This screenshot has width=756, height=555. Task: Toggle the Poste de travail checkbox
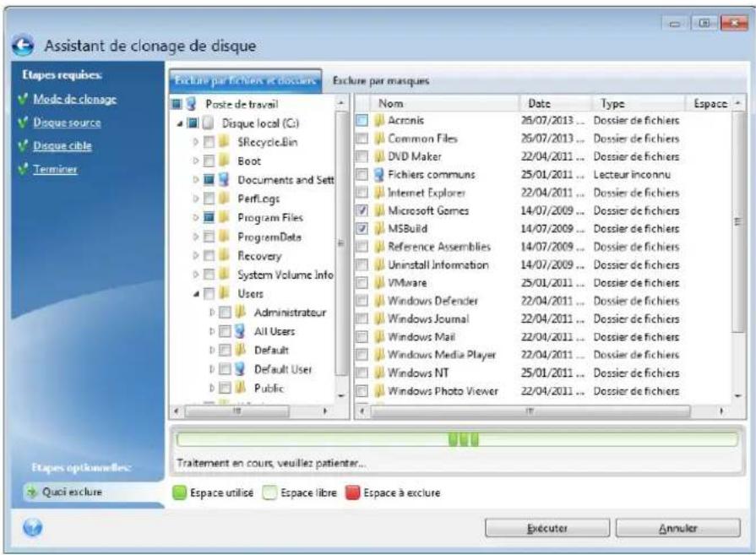177,104
